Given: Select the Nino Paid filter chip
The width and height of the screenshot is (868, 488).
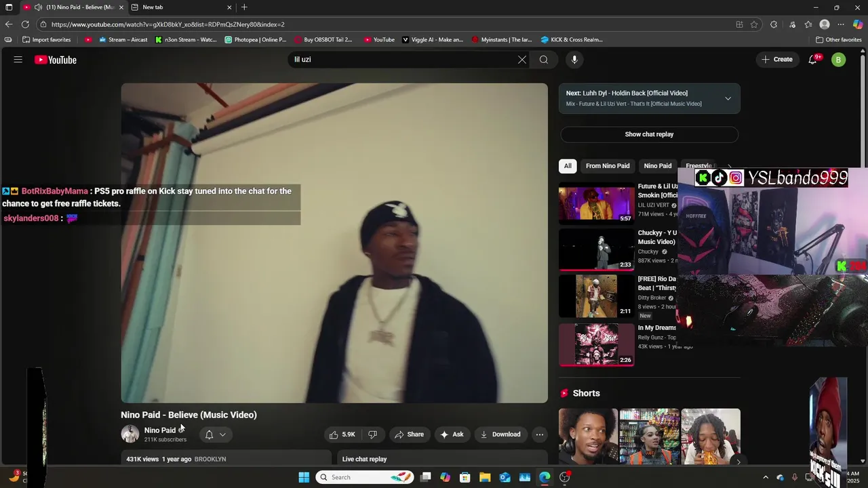Looking at the screenshot, I should tap(658, 166).
